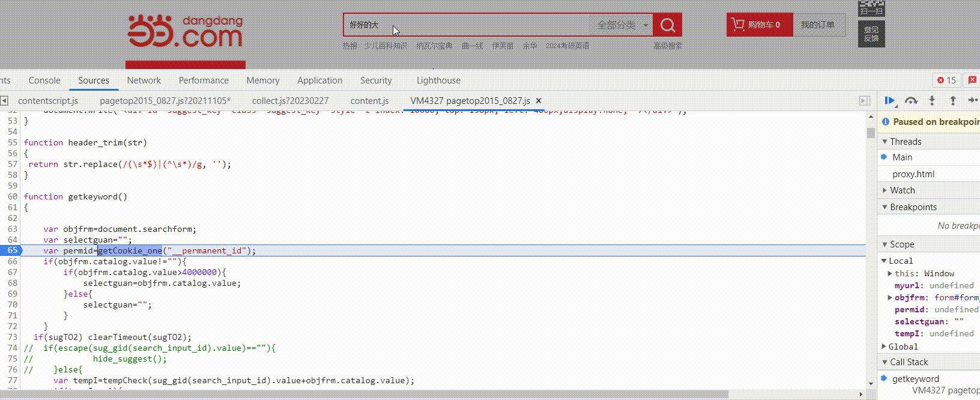Step out of current function

pos(952,100)
